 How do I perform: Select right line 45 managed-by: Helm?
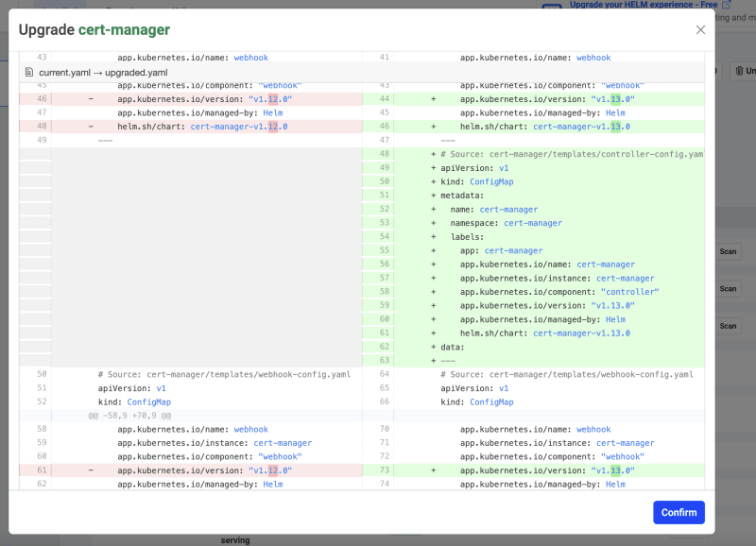(533, 112)
